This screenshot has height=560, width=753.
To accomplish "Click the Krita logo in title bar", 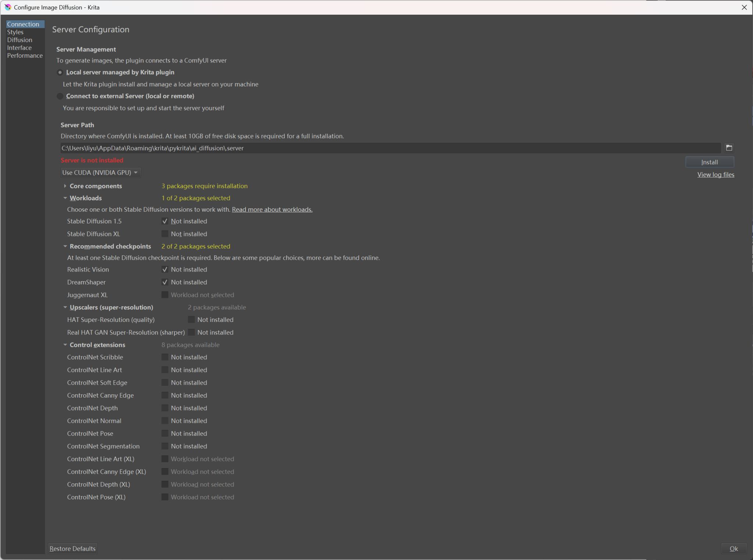I will click(7, 7).
